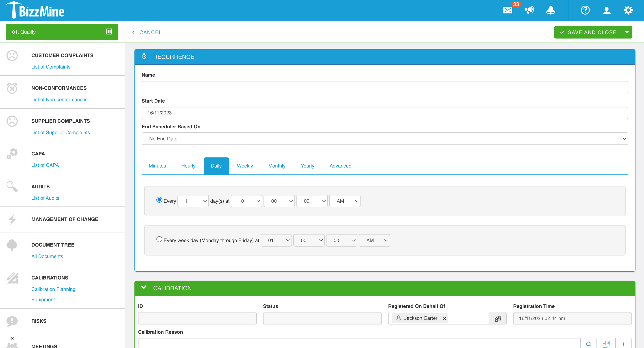Image resolution: width=644 pixels, height=348 pixels.
Task: Click the search icon in Calibration Reason field
Action: tap(588, 344)
